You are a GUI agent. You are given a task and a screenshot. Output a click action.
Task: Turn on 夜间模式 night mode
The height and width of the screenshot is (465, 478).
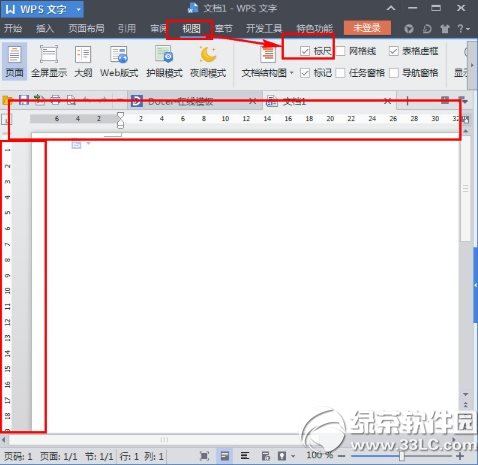208,62
